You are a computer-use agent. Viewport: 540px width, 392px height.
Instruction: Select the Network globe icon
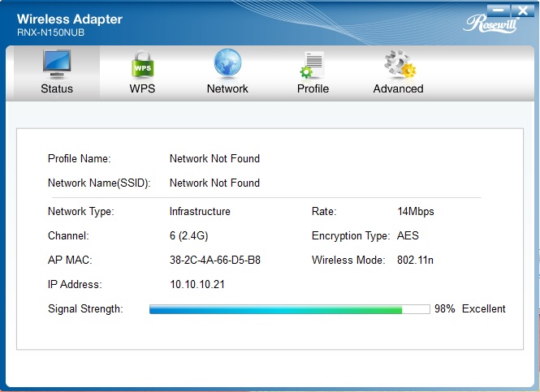(227, 63)
